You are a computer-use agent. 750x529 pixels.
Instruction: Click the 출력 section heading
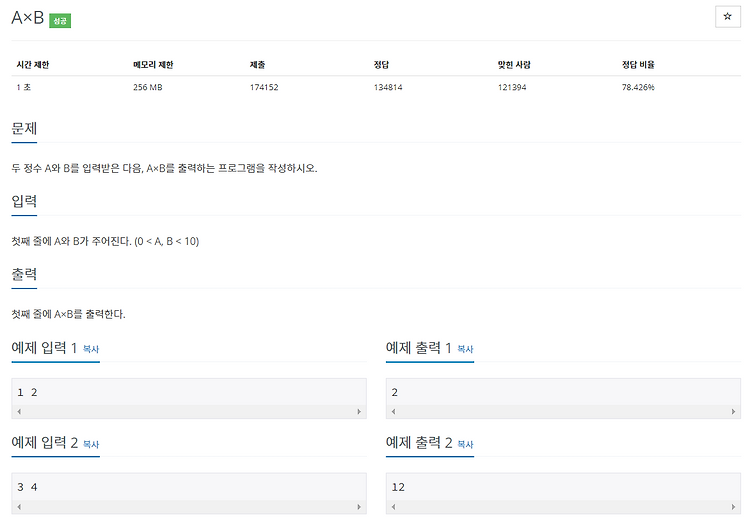24,274
